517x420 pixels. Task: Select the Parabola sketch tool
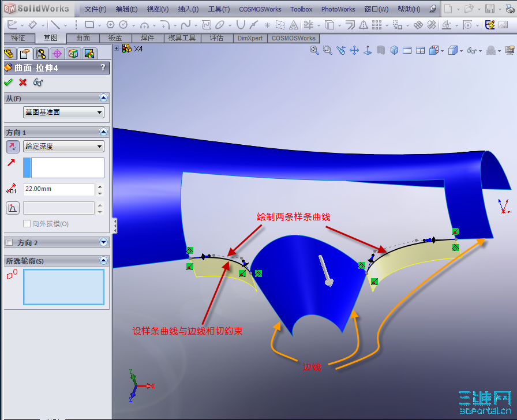(241, 25)
